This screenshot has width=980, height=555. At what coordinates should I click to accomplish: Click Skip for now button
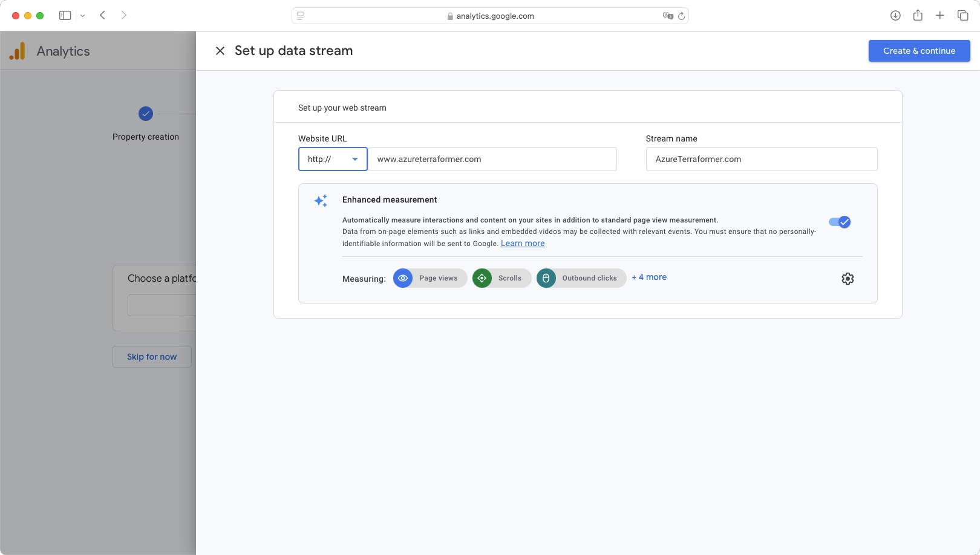[152, 357]
